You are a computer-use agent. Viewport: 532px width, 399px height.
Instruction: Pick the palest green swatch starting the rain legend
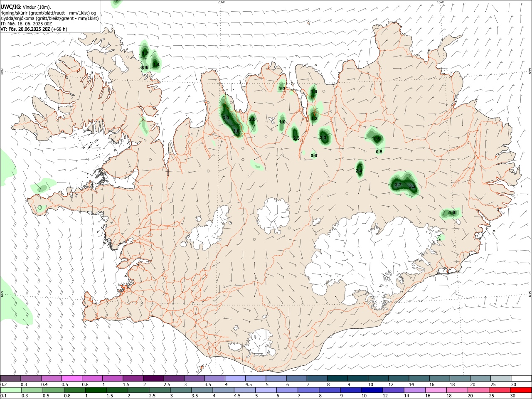11,390
